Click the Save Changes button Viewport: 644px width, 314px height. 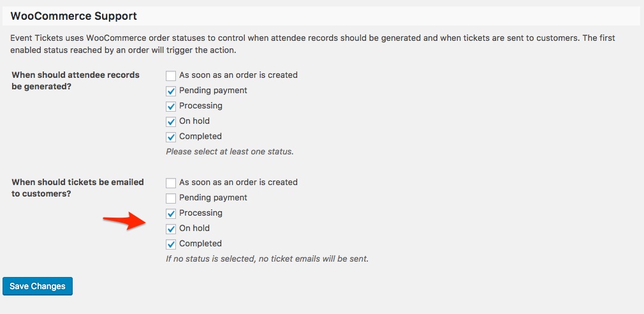(x=38, y=287)
